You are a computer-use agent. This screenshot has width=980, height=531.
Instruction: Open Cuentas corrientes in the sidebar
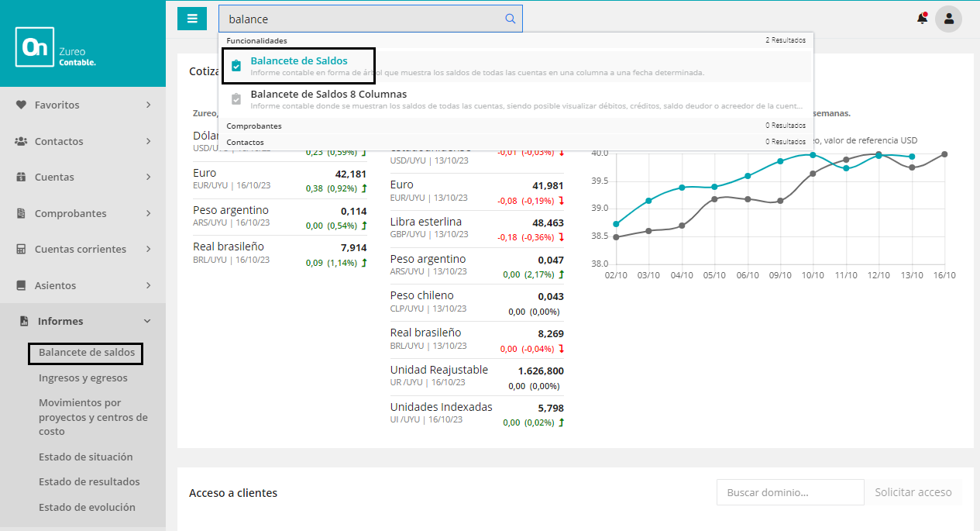click(x=83, y=249)
